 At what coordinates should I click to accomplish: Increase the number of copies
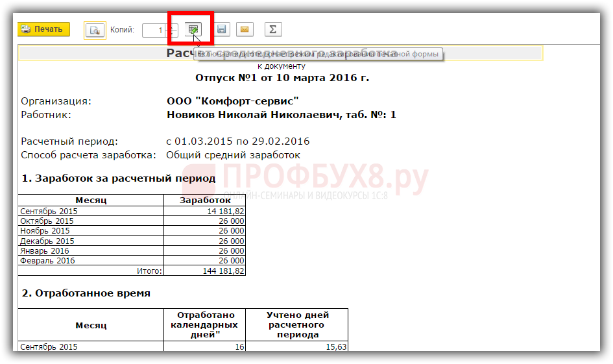tap(173, 27)
